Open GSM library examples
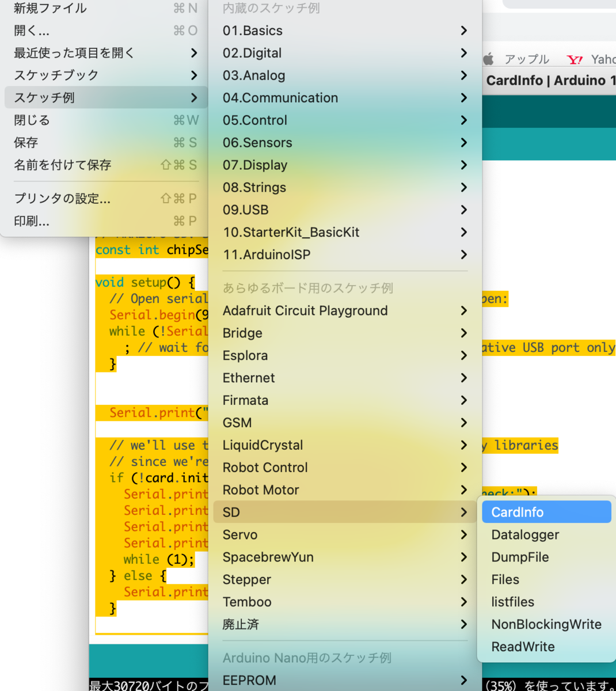616x691 pixels. click(x=345, y=423)
